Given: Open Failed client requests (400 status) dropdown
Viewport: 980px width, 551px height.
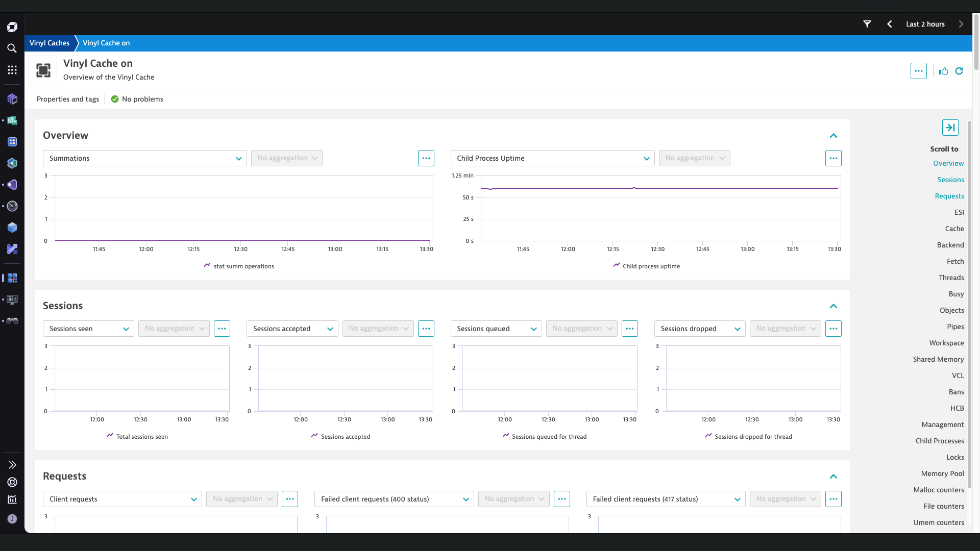Looking at the screenshot, I should [x=394, y=499].
